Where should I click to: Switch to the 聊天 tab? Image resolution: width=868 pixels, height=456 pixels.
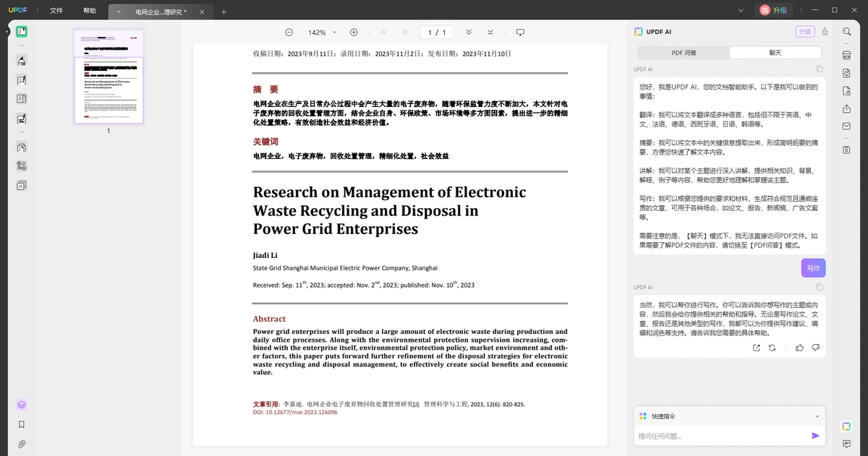point(775,53)
